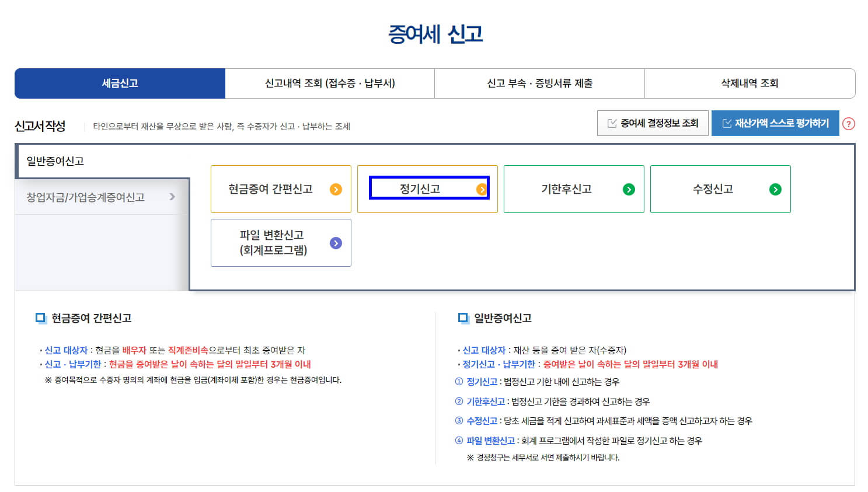Viewport: 868px width, 492px height.
Task: Click the 신고서 작성 section heading
Action: [40, 126]
